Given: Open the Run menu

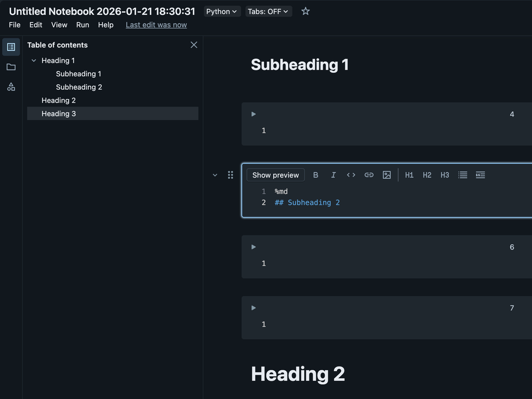Looking at the screenshot, I should [x=82, y=24].
